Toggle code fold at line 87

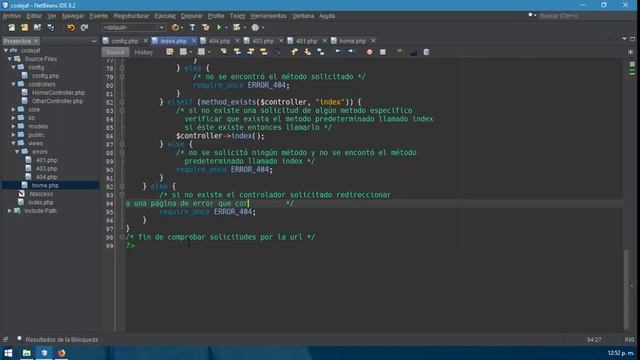point(122,144)
